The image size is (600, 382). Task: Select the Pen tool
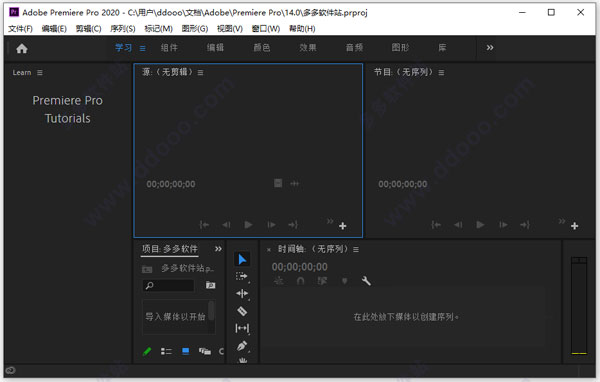pyautogui.click(x=242, y=346)
